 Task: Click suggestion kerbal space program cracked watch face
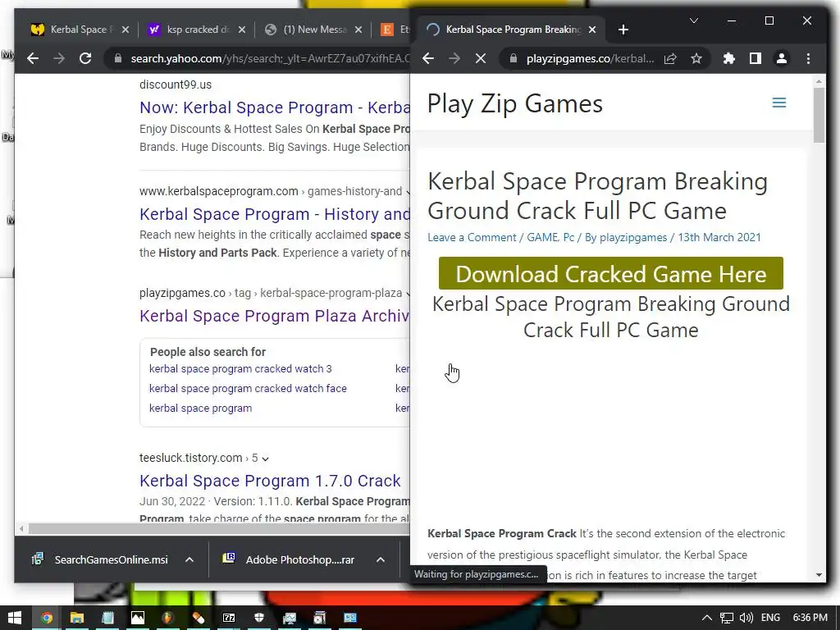point(248,388)
